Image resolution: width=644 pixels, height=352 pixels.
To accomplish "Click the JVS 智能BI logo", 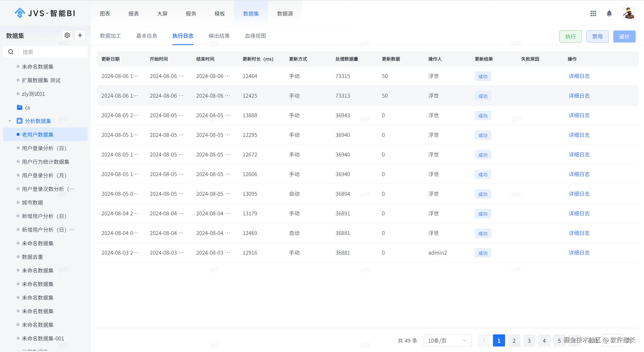I will click(45, 13).
